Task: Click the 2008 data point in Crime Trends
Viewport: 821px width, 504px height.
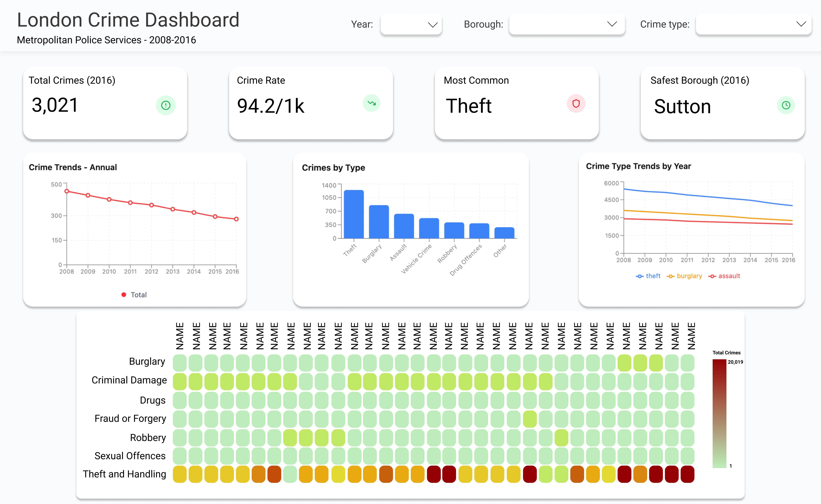Action: coord(67,191)
